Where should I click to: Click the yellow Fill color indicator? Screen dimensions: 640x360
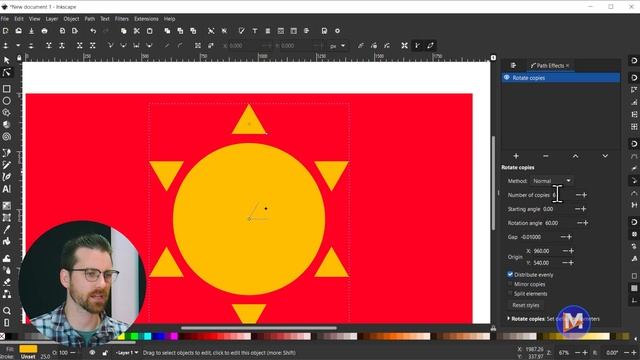click(28, 349)
